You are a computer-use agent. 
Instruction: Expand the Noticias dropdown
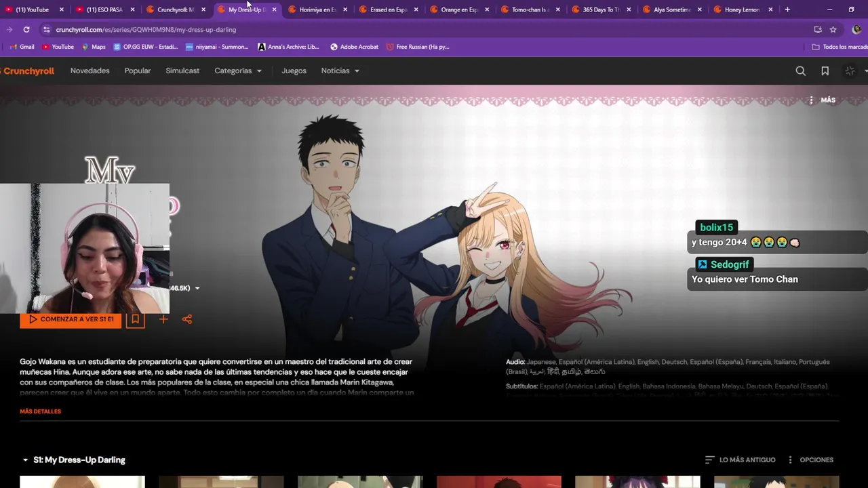click(340, 70)
